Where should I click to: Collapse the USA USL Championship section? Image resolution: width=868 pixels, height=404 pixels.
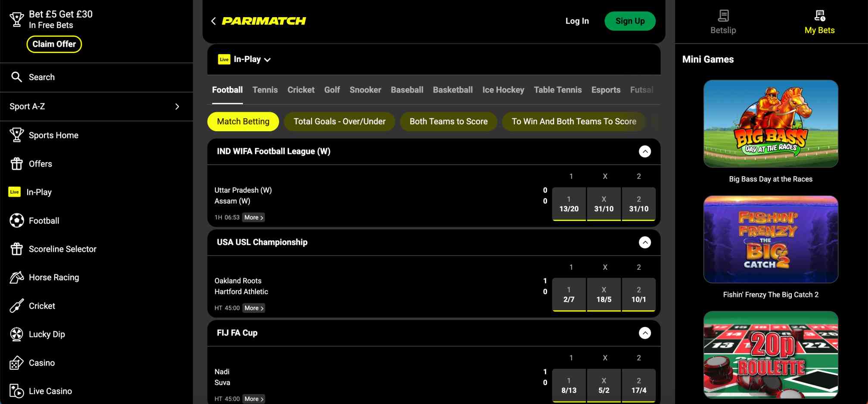pyautogui.click(x=645, y=242)
